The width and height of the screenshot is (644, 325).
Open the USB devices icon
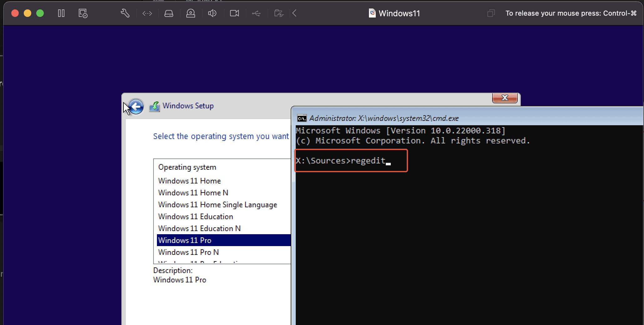pyautogui.click(x=256, y=13)
